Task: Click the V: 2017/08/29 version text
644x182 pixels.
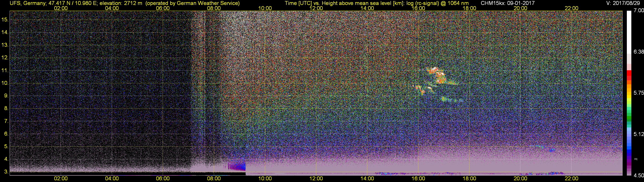Action: pyautogui.click(x=624, y=3)
